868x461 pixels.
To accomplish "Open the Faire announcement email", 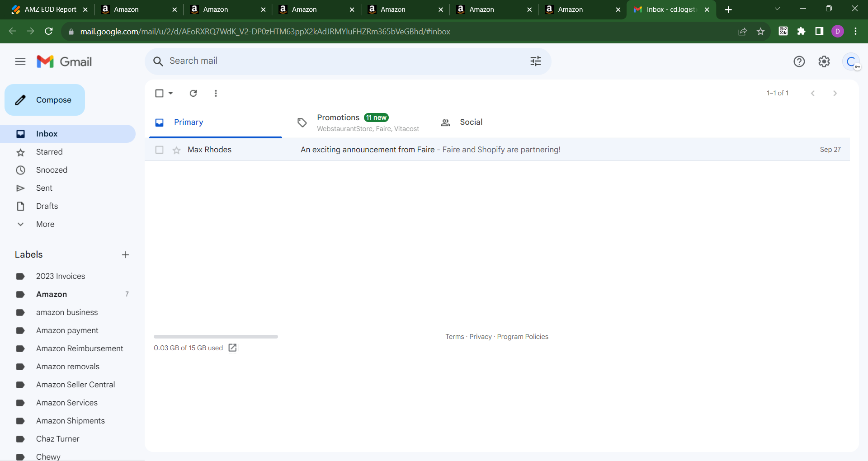I will pyautogui.click(x=497, y=150).
